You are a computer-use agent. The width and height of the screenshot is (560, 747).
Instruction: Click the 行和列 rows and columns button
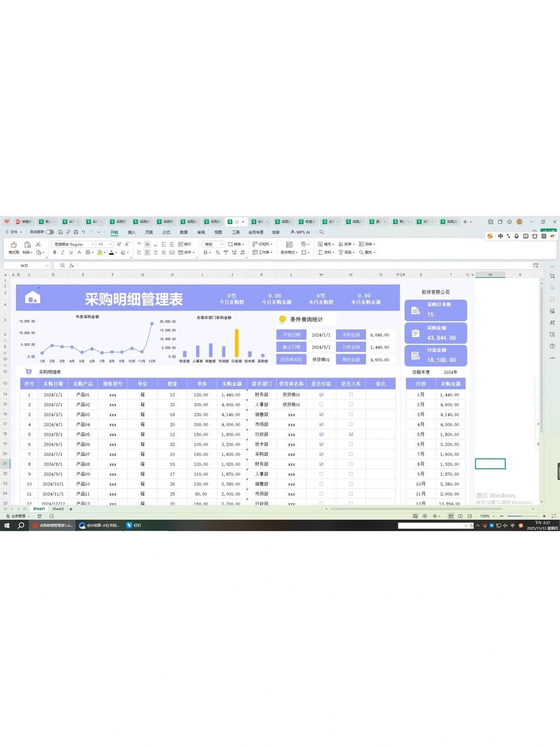pos(262,244)
